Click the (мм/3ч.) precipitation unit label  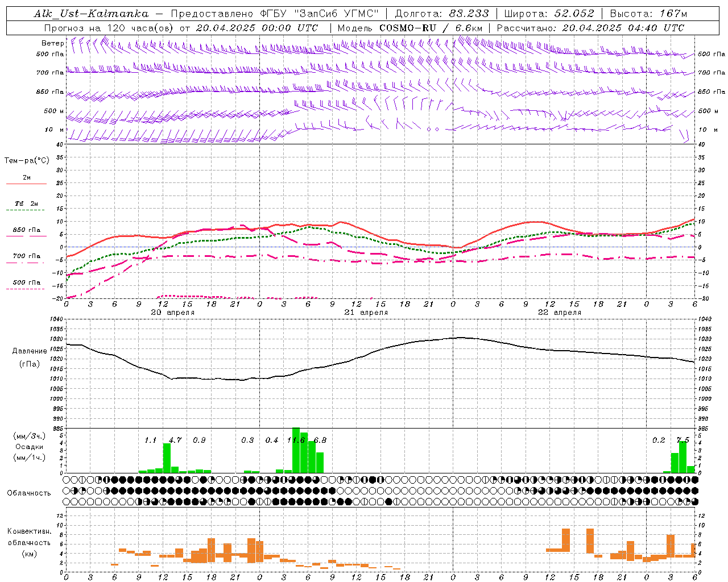[28, 436]
